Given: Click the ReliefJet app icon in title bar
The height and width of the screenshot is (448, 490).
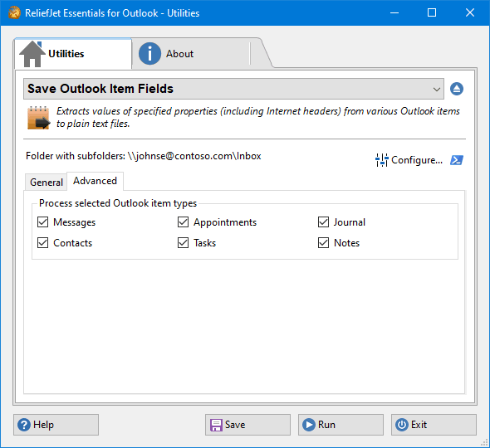Looking at the screenshot, I should click(x=14, y=12).
